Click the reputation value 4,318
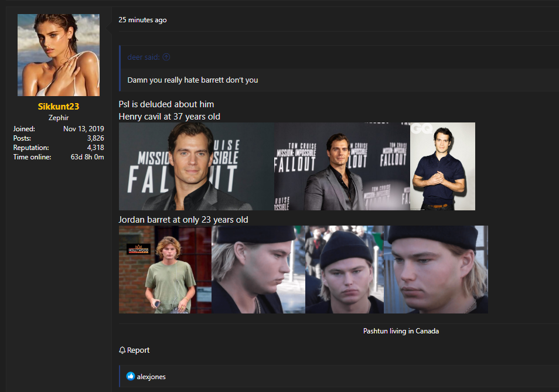The height and width of the screenshot is (392, 559). (95, 148)
